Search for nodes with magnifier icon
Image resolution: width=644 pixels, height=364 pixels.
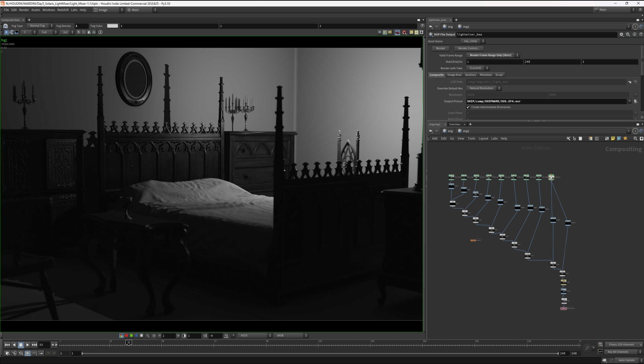(x=635, y=138)
